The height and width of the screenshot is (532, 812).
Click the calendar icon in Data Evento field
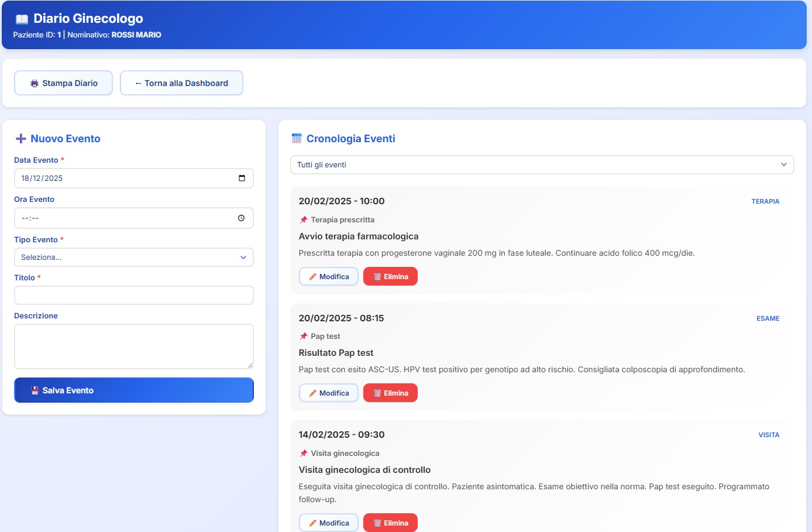[x=242, y=178]
